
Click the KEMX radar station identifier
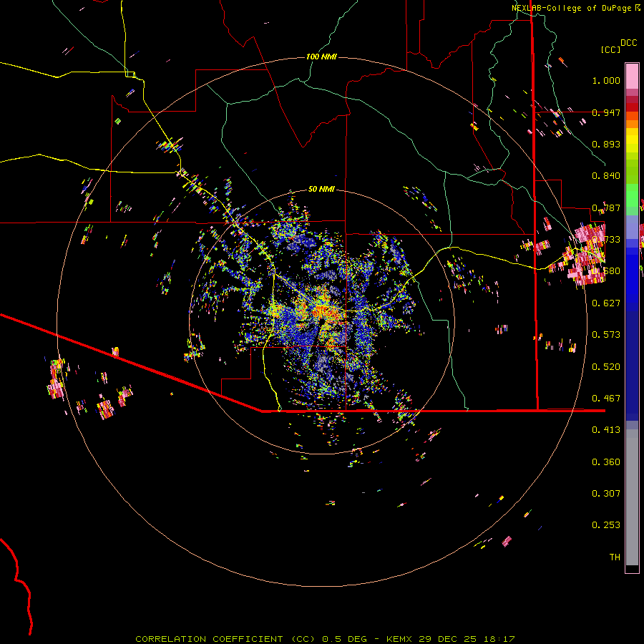click(x=400, y=639)
